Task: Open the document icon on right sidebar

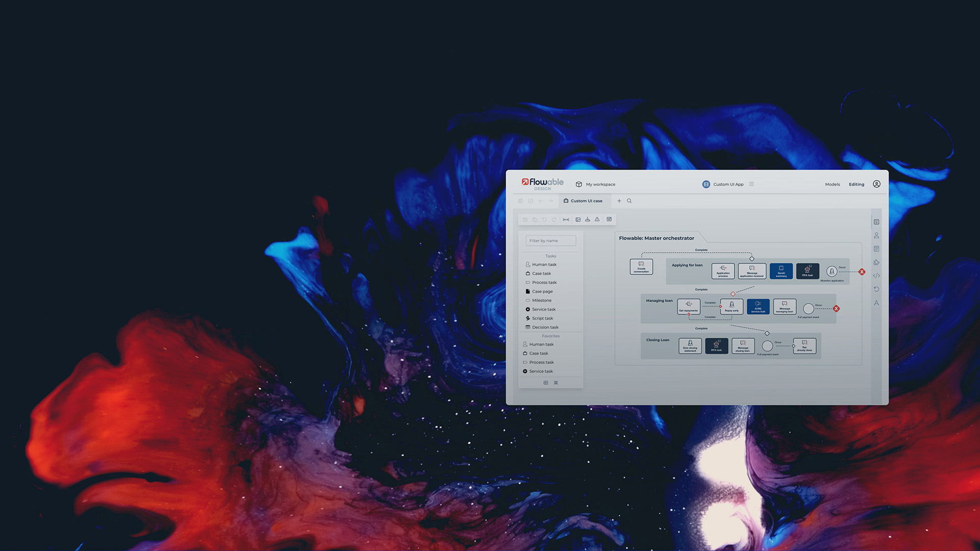Action: pos(876,249)
